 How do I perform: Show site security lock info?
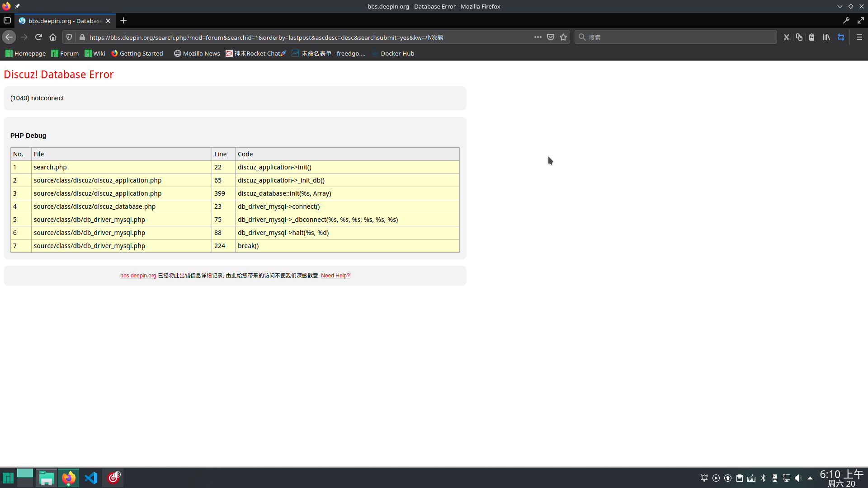point(82,37)
